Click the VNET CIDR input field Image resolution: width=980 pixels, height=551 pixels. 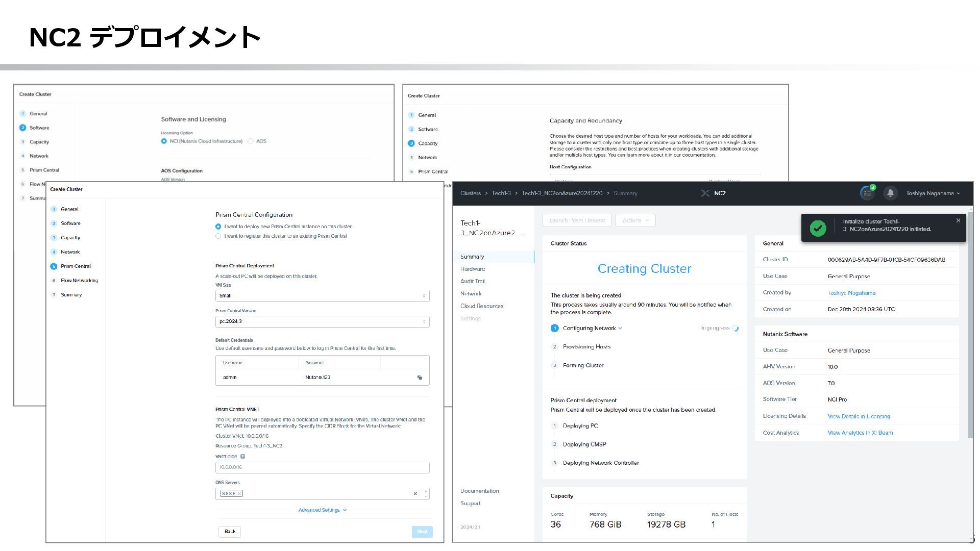tap(322, 467)
